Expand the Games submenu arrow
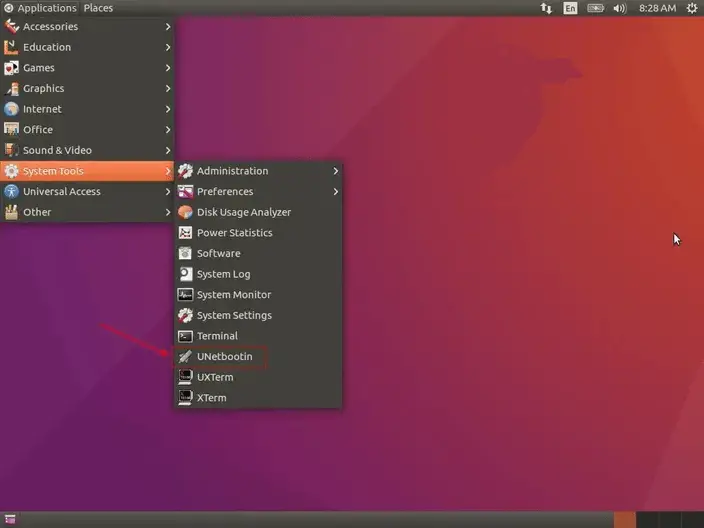 168,68
